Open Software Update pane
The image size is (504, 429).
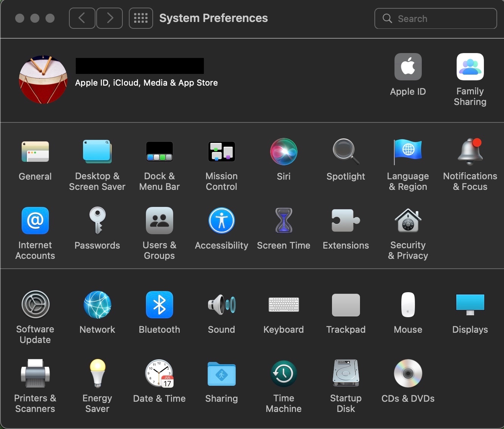[x=35, y=304]
